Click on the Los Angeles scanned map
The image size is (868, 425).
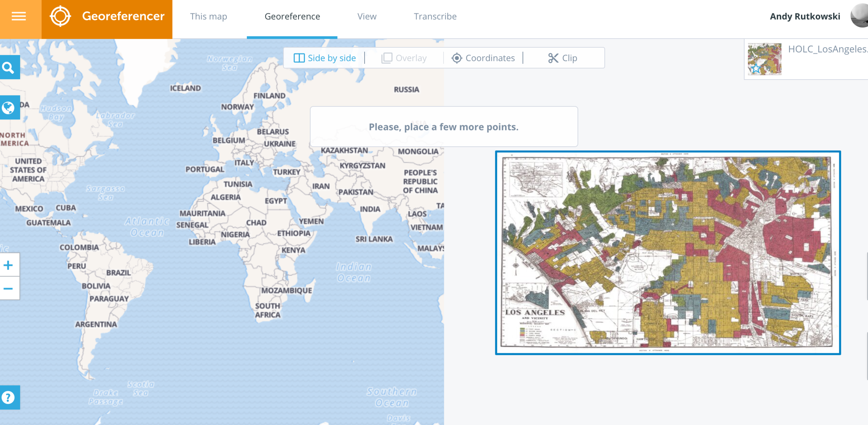pos(667,253)
